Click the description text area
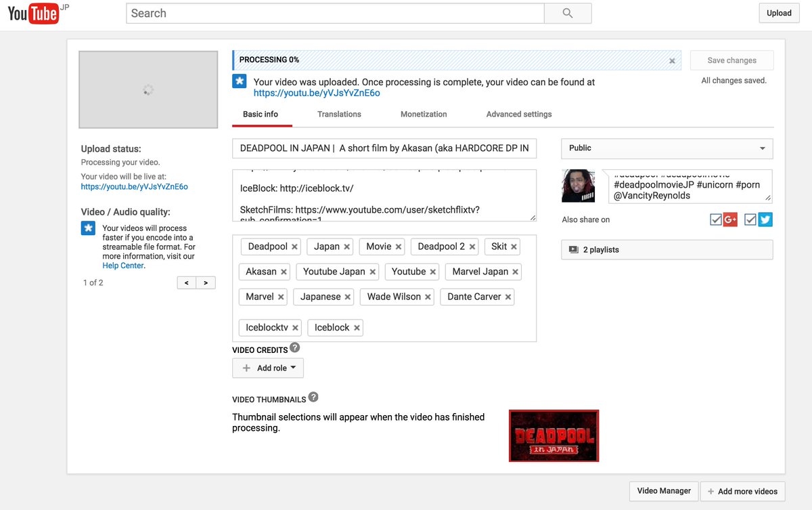812x510 pixels. 384,196
